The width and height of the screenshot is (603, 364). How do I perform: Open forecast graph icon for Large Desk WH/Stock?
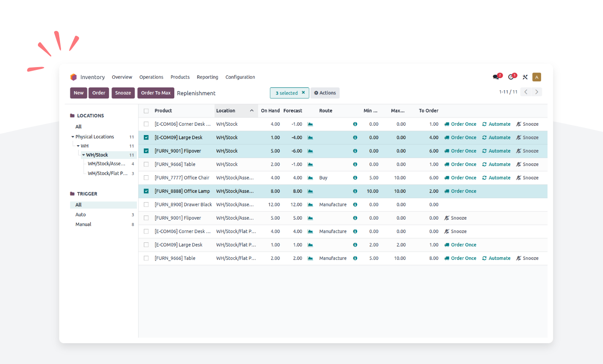click(x=310, y=137)
